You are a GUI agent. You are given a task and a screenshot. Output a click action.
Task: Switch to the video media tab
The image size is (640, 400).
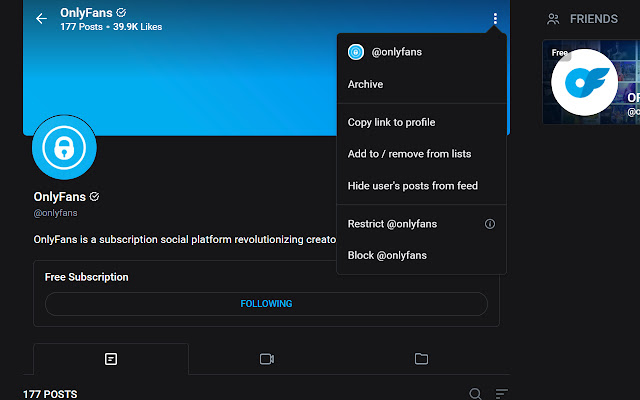tap(267, 359)
